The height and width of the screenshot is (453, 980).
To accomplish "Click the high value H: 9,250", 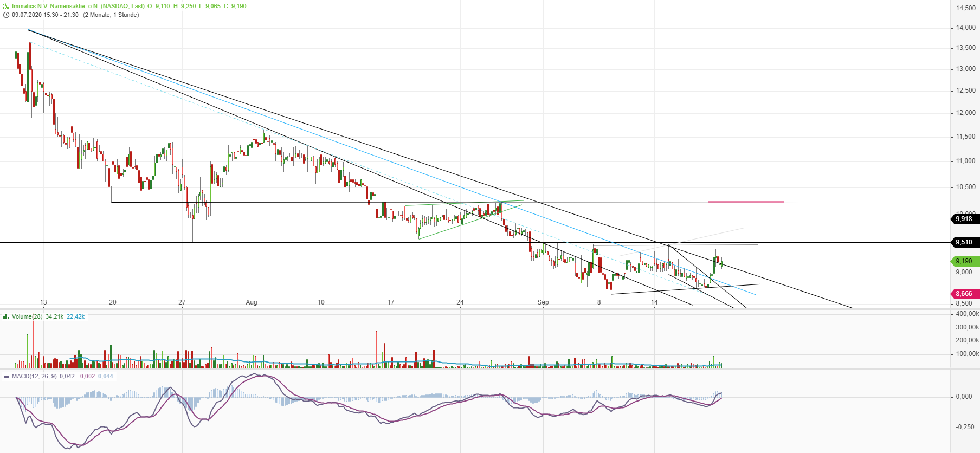I will pos(185,7).
